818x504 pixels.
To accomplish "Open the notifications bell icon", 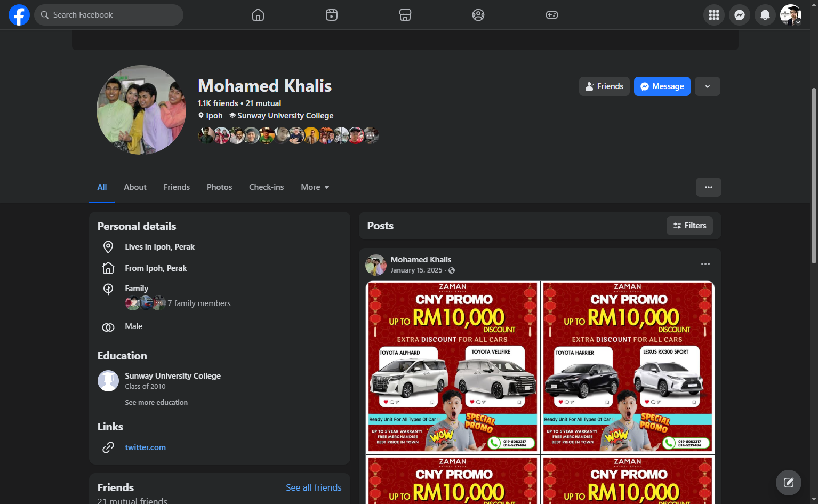I will (x=765, y=15).
